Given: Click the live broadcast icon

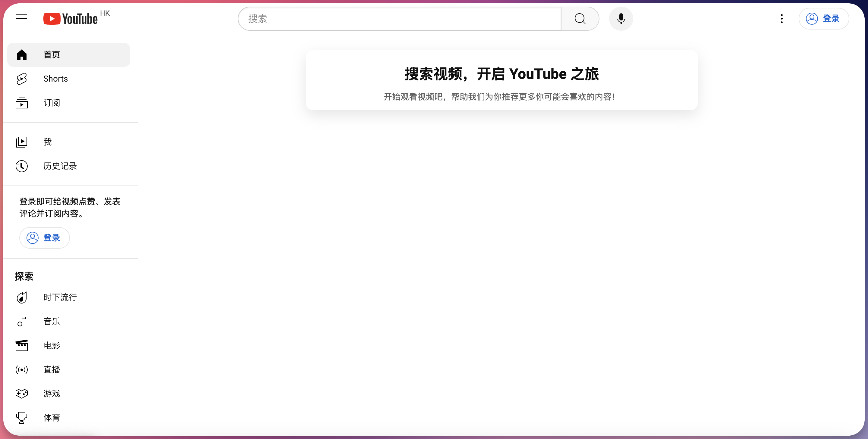Looking at the screenshot, I should click(22, 370).
